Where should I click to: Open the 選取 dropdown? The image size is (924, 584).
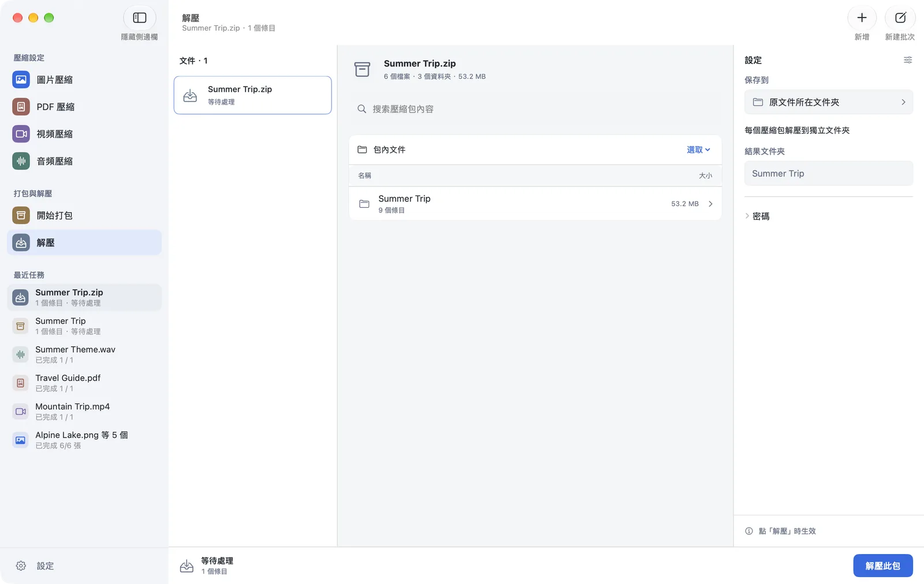point(698,149)
